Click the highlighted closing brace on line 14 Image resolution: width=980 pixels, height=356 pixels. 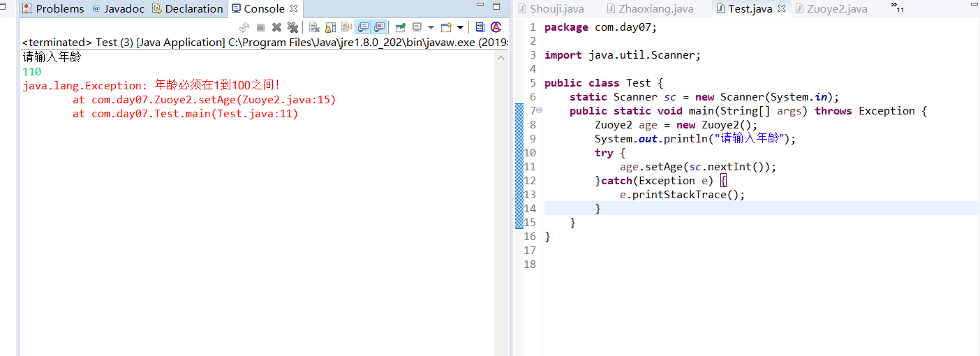coord(597,209)
